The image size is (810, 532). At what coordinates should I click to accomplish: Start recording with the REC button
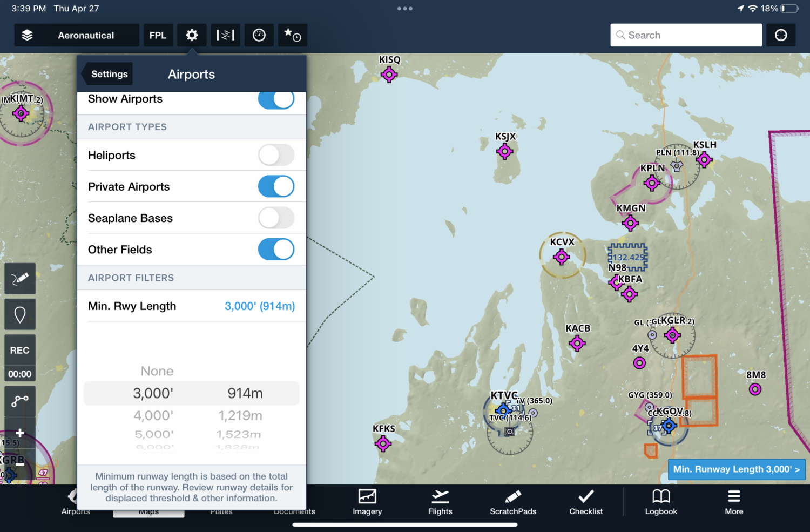click(19, 350)
